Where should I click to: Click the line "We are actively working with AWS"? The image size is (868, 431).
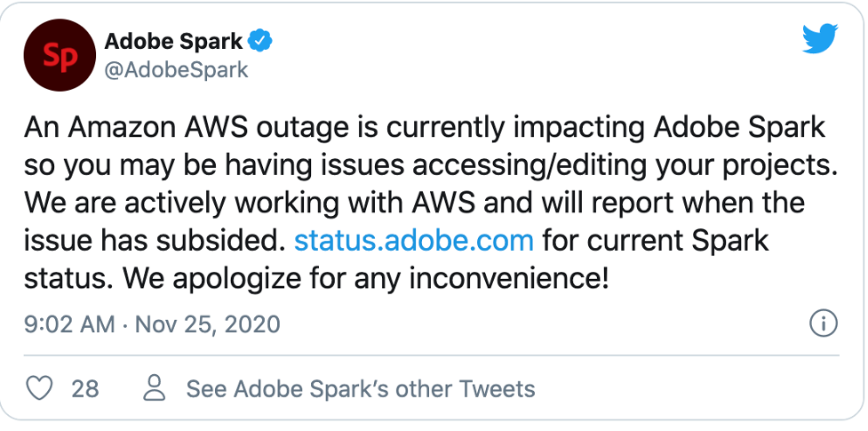(x=413, y=203)
